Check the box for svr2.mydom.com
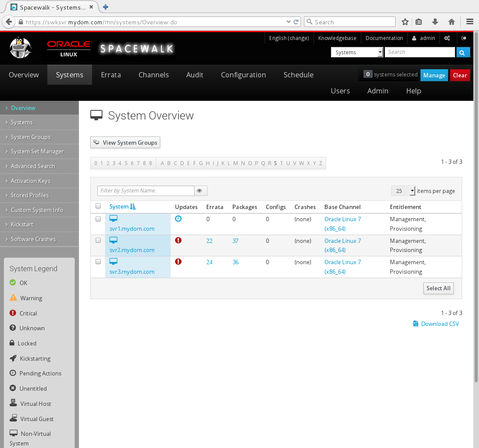479x448 pixels. (x=98, y=240)
